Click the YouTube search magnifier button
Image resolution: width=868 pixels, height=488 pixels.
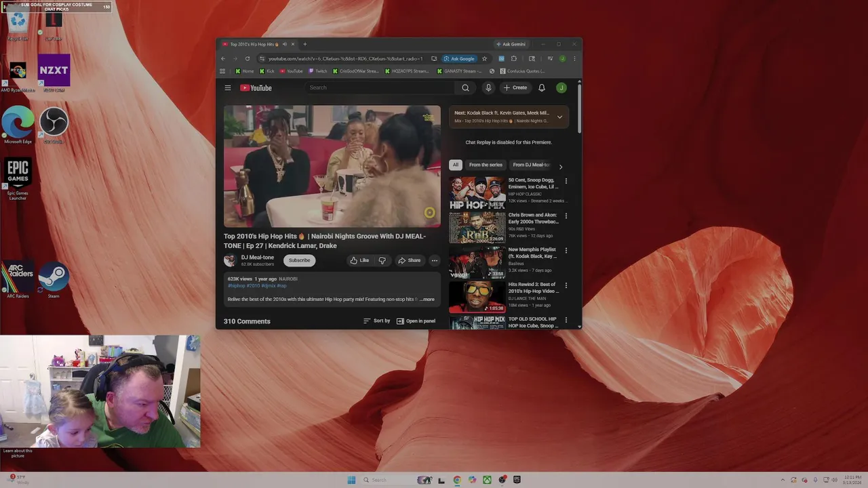point(465,87)
